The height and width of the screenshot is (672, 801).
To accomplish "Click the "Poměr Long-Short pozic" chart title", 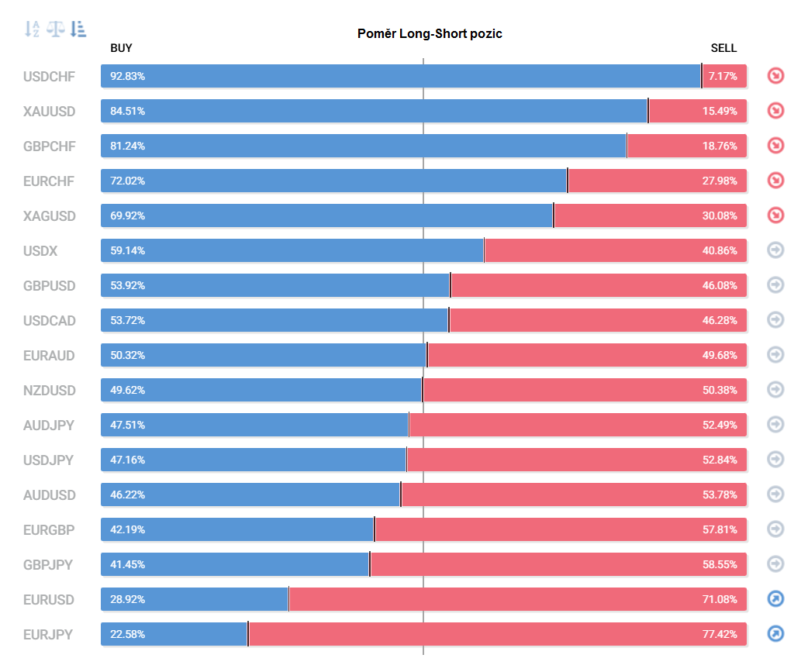I will coord(430,33).
